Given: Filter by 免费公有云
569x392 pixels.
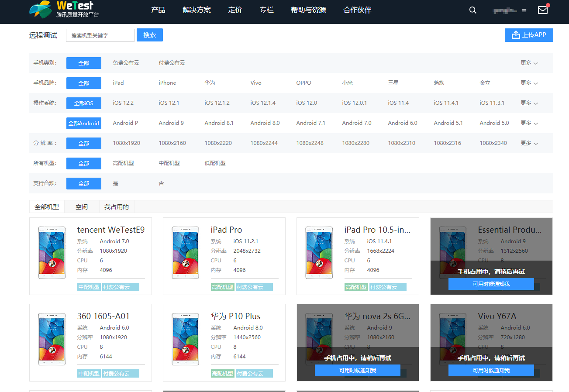Looking at the screenshot, I should click(x=126, y=63).
